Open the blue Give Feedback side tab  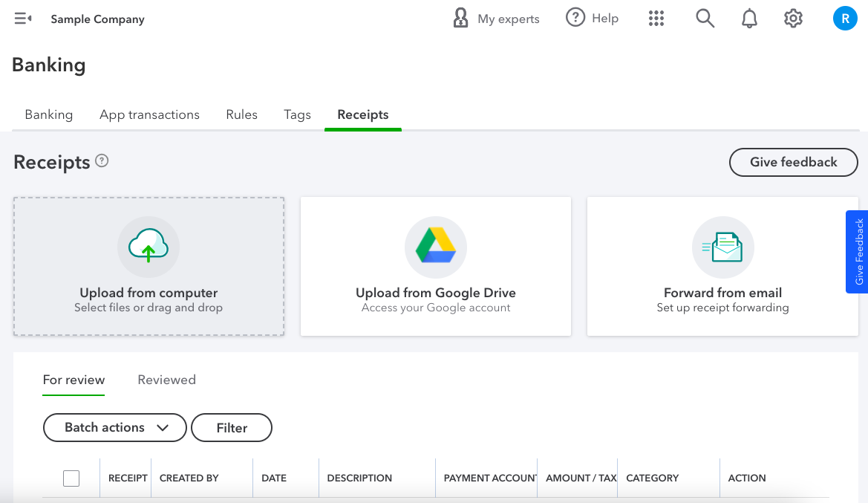858,251
